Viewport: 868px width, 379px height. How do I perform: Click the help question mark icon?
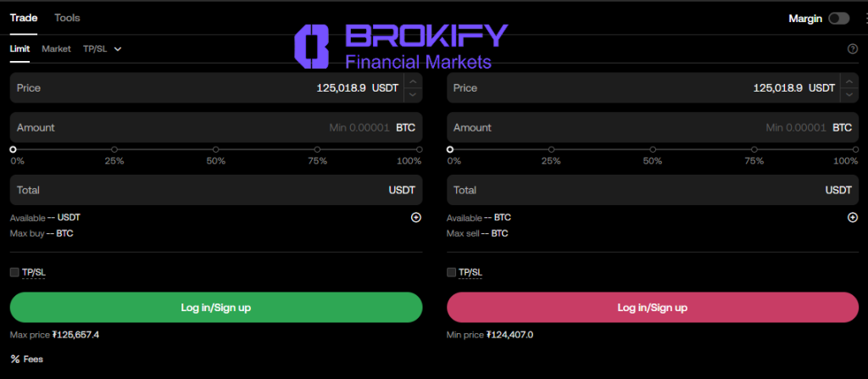click(x=853, y=48)
